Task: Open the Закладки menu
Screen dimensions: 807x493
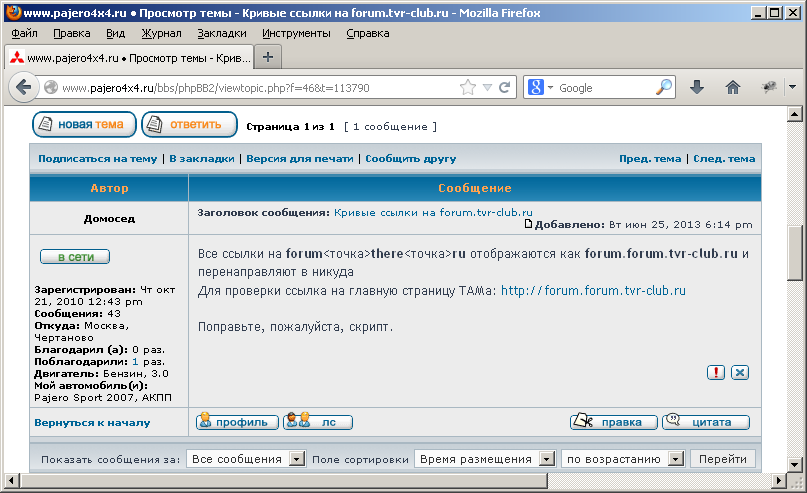Action: click(x=222, y=33)
